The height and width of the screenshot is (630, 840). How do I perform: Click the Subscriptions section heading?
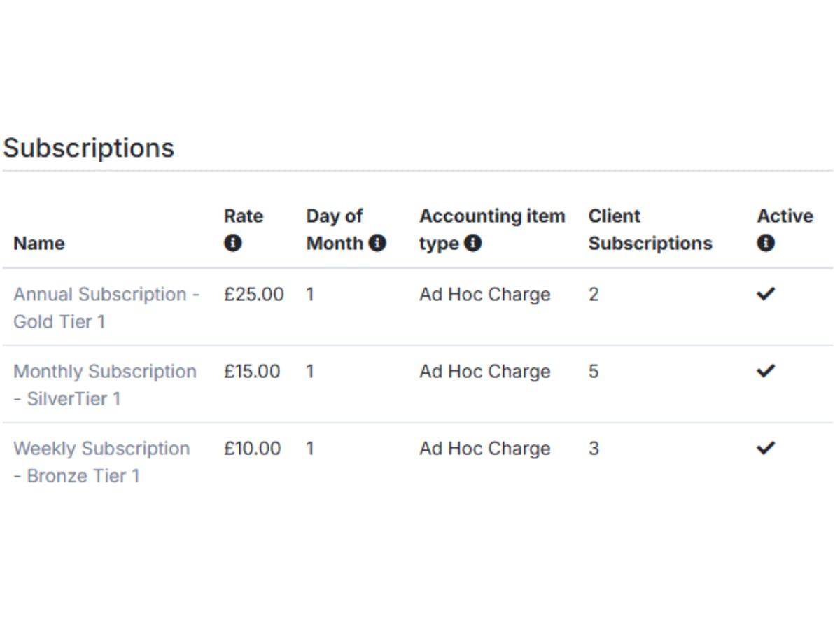pos(89,148)
